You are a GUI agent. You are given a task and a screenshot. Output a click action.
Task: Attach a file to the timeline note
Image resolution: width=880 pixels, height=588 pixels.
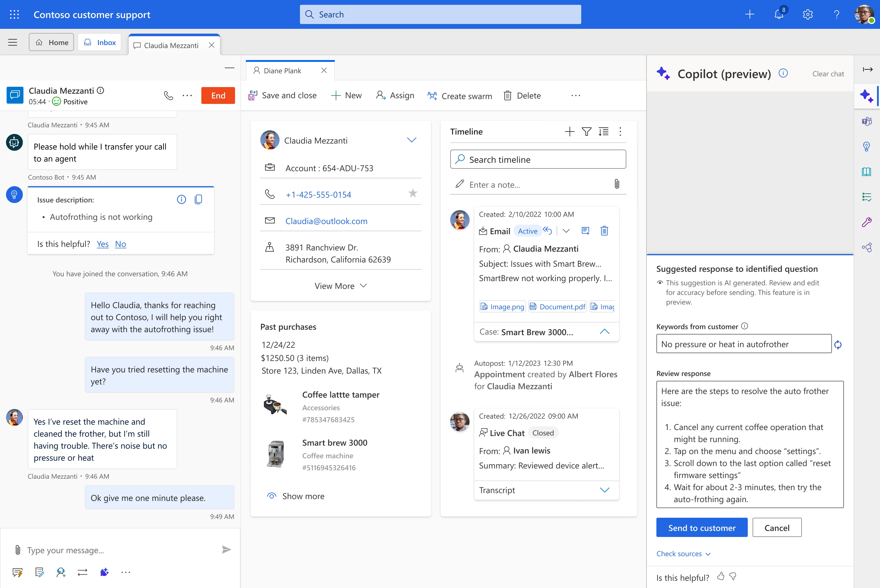[x=616, y=184]
